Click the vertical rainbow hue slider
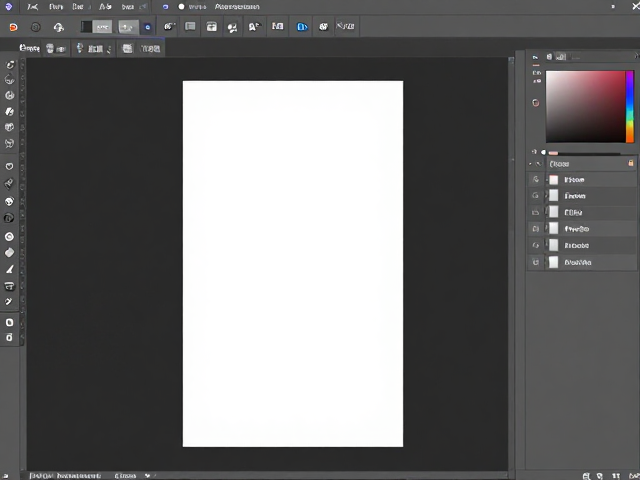The image size is (640, 480). point(630,107)
